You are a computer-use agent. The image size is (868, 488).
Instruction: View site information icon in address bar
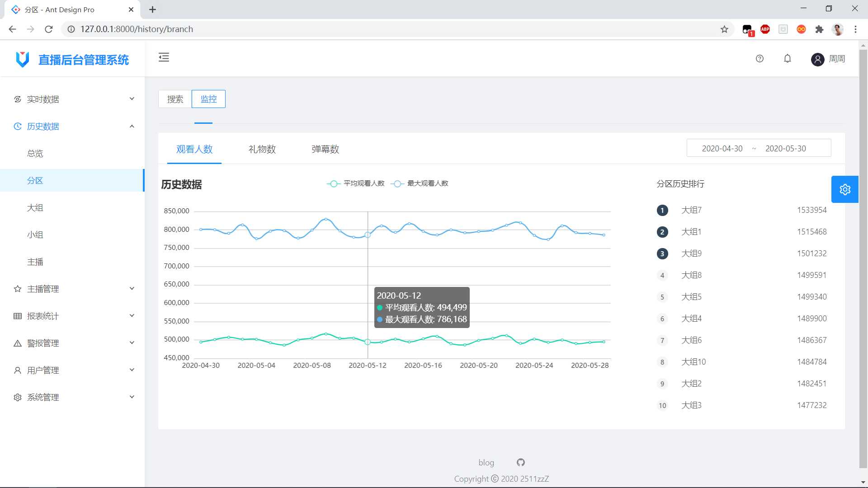coord(71,29)
